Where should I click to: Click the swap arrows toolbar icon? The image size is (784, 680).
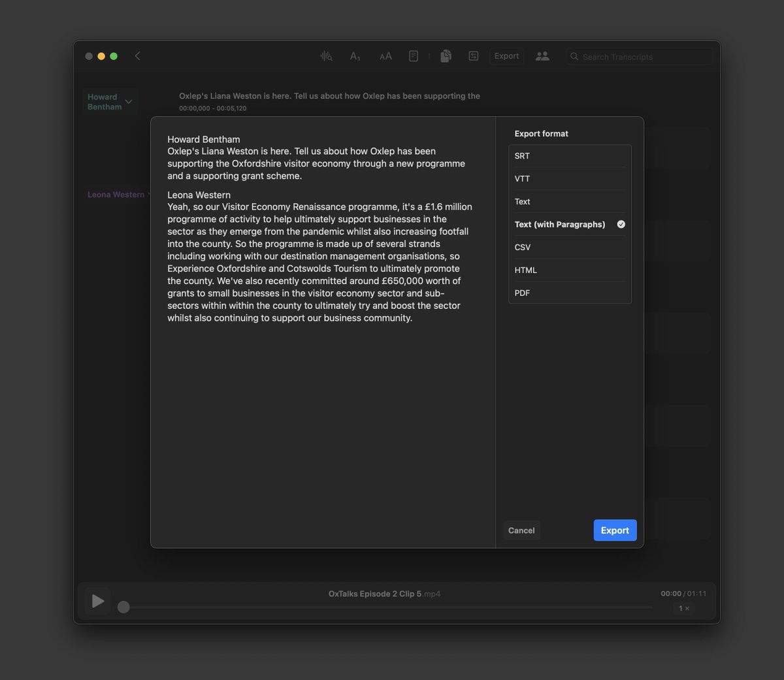474,56
